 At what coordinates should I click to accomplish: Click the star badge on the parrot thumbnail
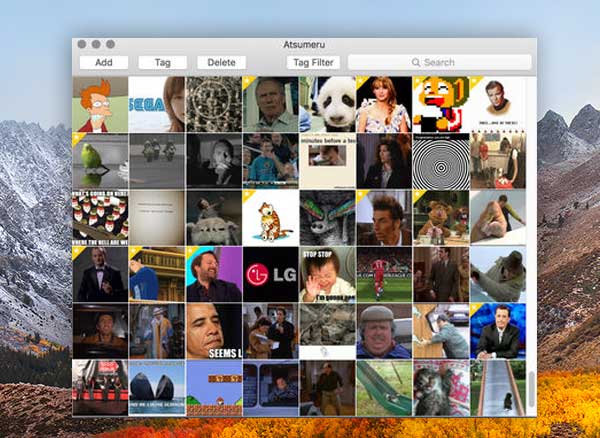tap(77, 138)
